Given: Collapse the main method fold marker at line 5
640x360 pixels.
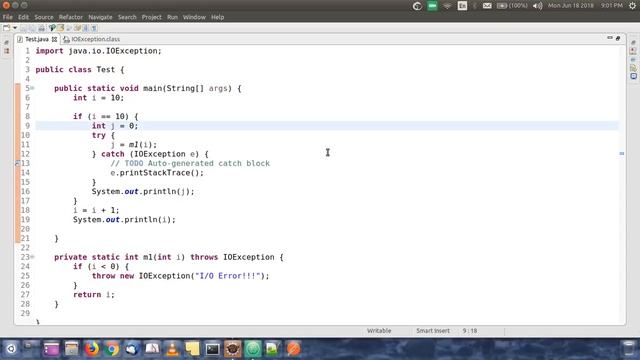Looking at the screenshot, I should point(32,88).
